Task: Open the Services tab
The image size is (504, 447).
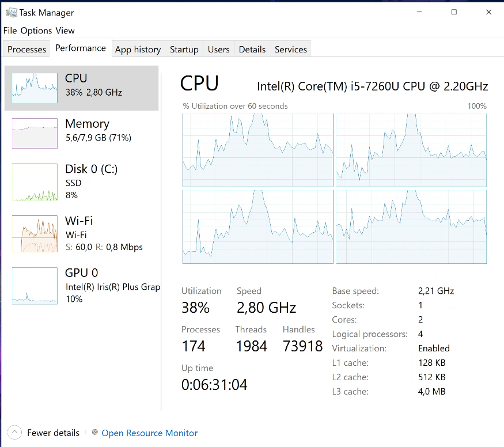Action: point(290,50)
